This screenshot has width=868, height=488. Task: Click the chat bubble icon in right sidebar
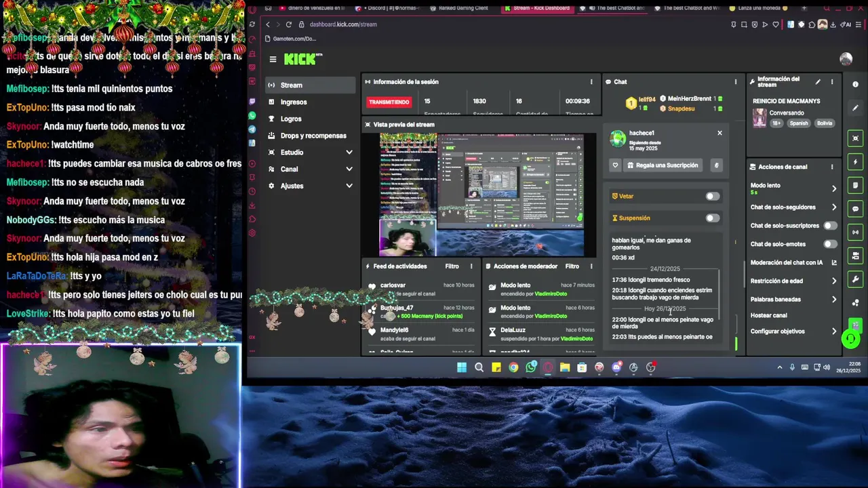(x=855, y=209)
